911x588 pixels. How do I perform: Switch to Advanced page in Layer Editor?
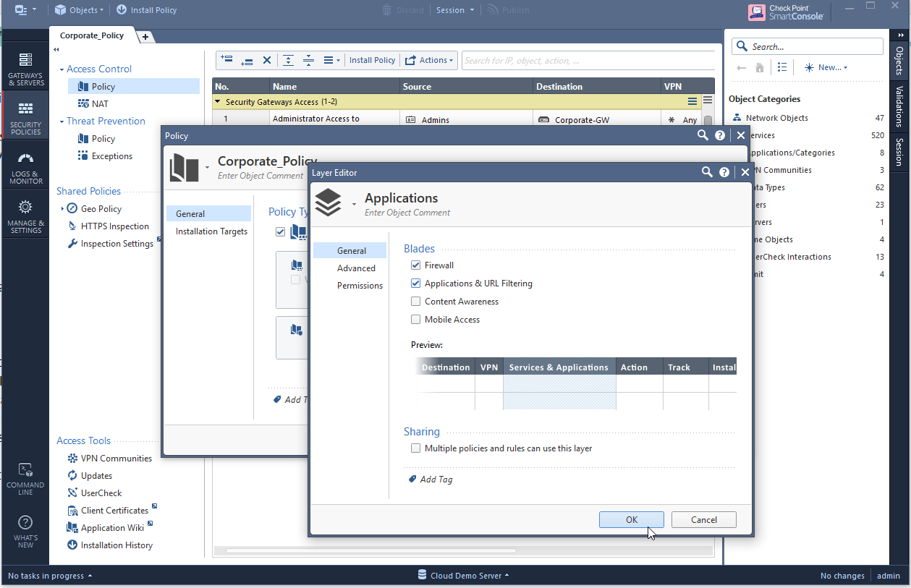click(x=356, y=268)
